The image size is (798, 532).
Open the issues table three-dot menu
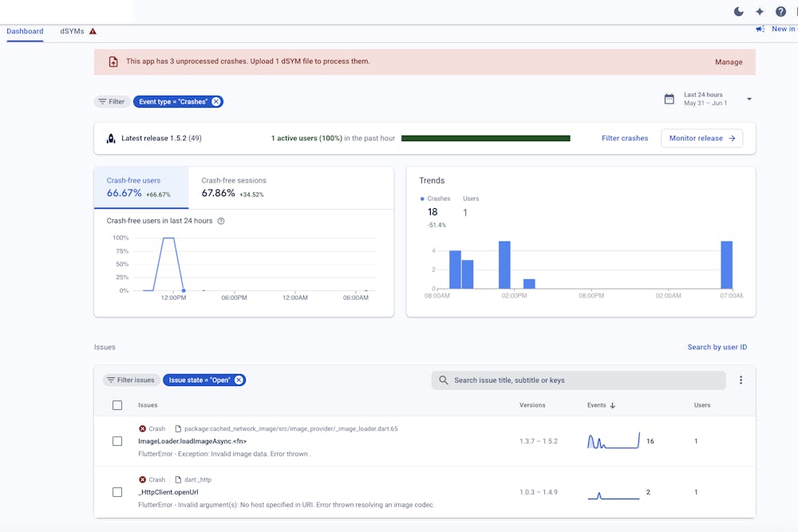coord(741,380)
